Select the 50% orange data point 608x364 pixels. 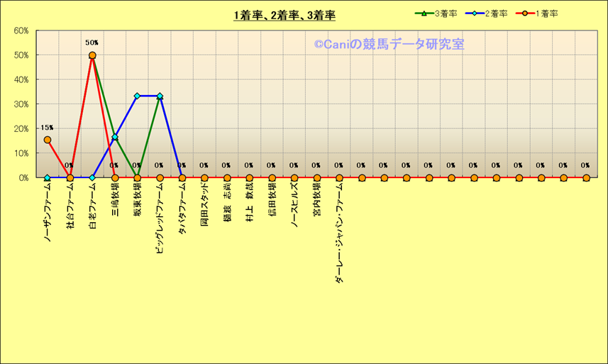[x=92, y=55]
